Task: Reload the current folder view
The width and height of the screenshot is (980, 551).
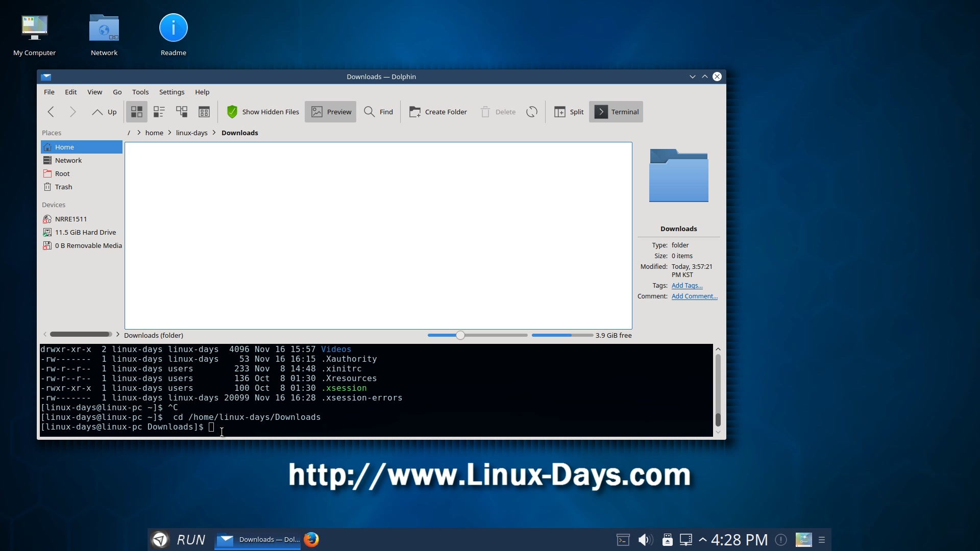Action: point(532,112)
